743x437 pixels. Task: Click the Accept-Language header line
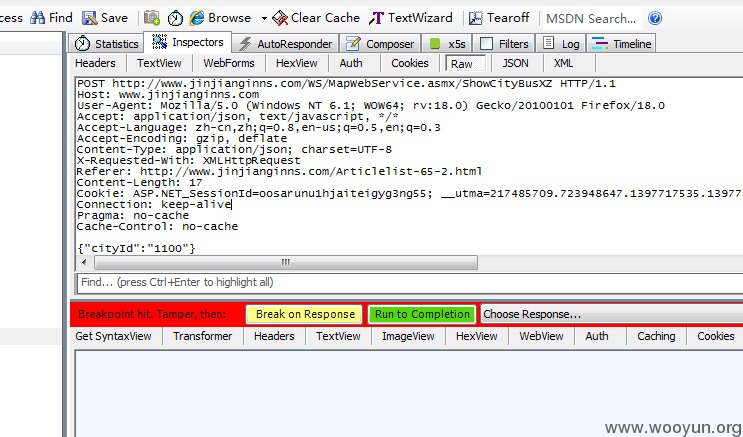tap(259, 128)
